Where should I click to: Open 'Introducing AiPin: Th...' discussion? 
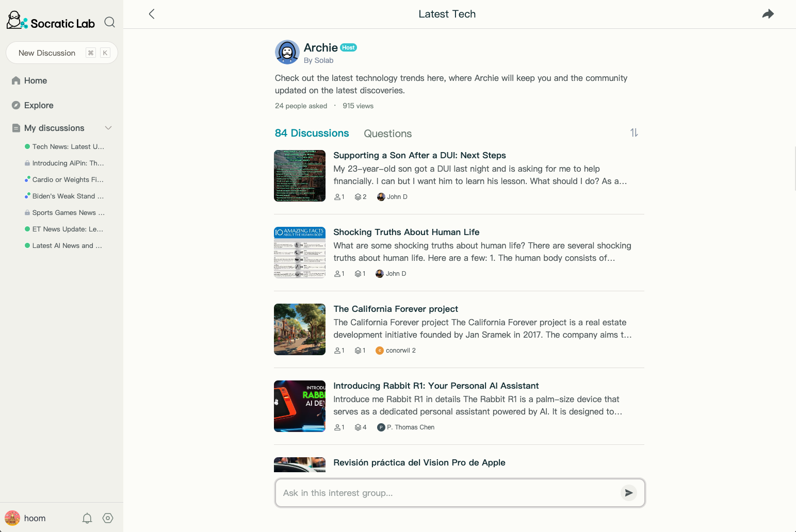64,163
